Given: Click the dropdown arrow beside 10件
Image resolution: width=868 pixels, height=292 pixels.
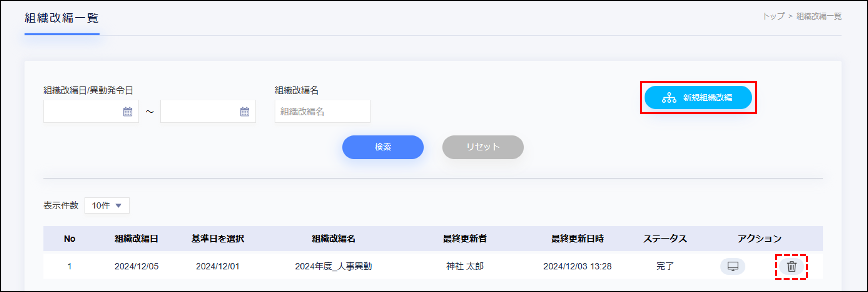Looking at the screenshot, I should click(x=118, y=205).
